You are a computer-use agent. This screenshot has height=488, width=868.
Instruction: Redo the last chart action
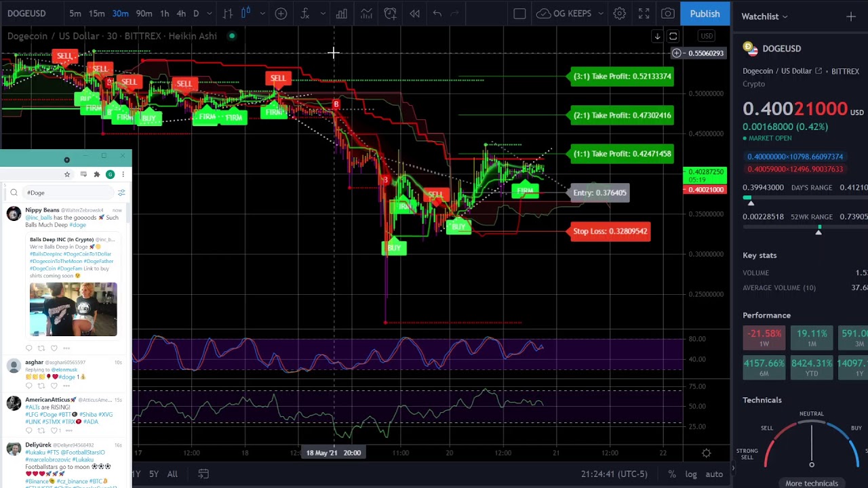pyautogui.click(x=455, y=14)
